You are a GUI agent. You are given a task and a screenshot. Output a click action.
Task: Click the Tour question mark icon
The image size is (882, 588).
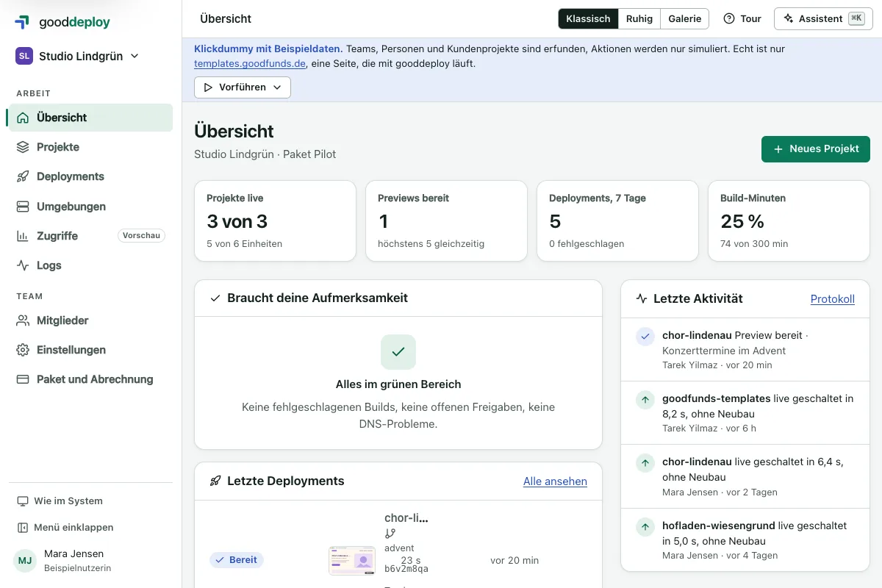pyautogui.click(x=729, y=18)
